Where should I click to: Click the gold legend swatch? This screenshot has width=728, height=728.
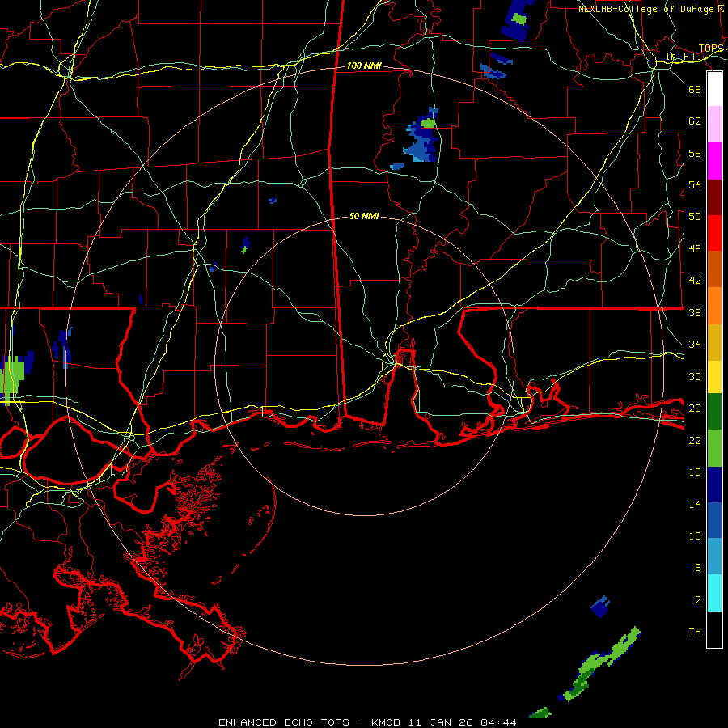coord(714,342)
